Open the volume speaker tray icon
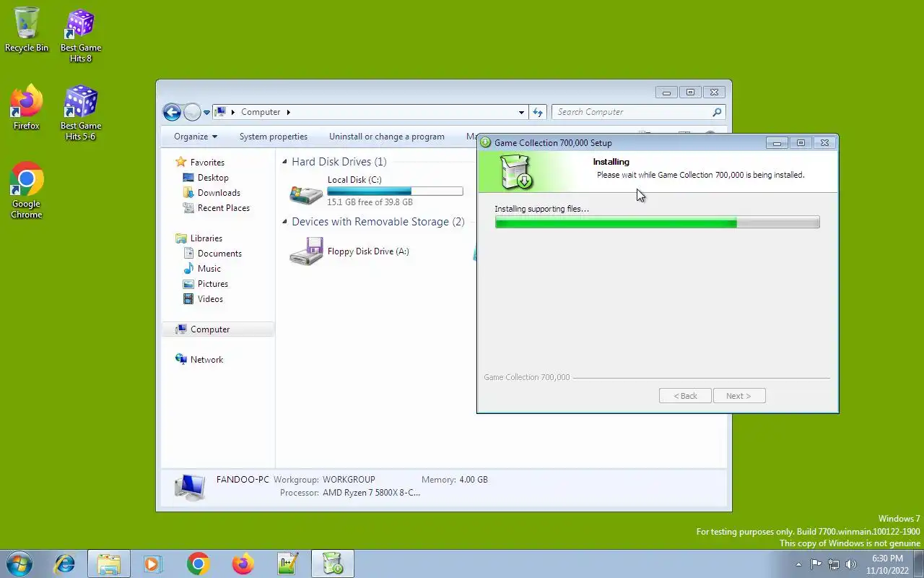The width and height of the screenshot is (924, 578). 851,564
